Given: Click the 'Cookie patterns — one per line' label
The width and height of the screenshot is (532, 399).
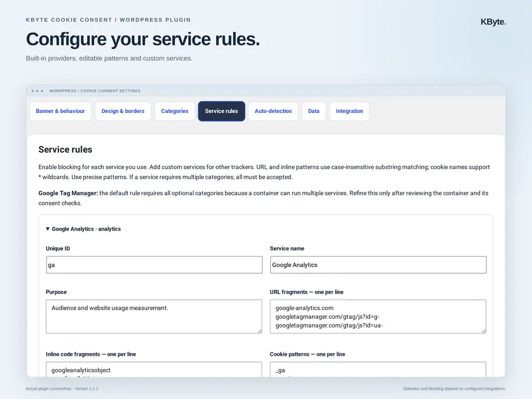Looking at the screenshot, I should (x=308, y=354).
